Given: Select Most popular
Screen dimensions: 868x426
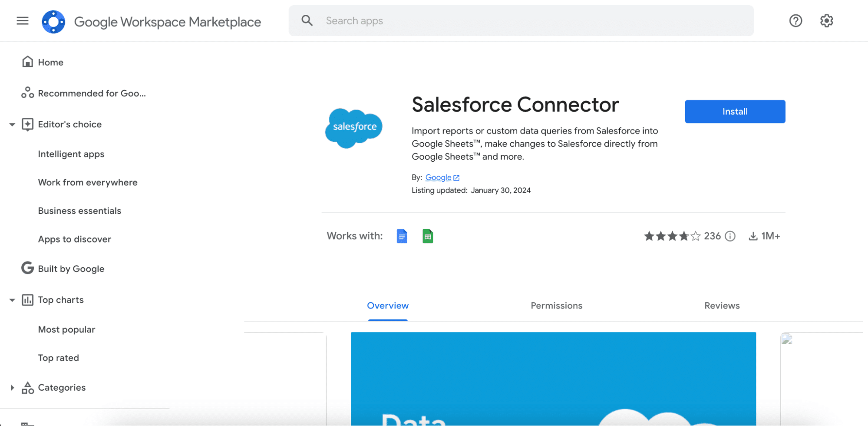Looking at the screenshot, I should (66, 329).
